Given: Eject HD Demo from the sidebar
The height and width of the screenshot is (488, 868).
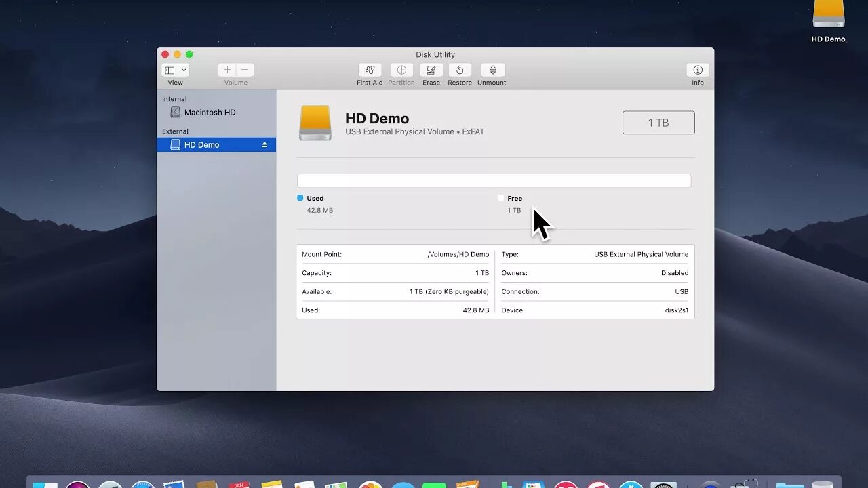Looking at the screenshot, I should [x=264, y=145].
